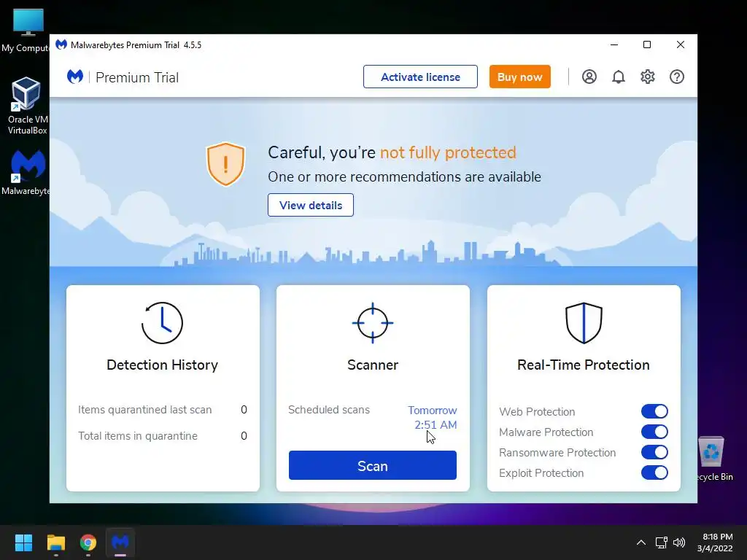Click the Malware Protection label
This screenshot has height=560, width=747.
tap(546, 432)
